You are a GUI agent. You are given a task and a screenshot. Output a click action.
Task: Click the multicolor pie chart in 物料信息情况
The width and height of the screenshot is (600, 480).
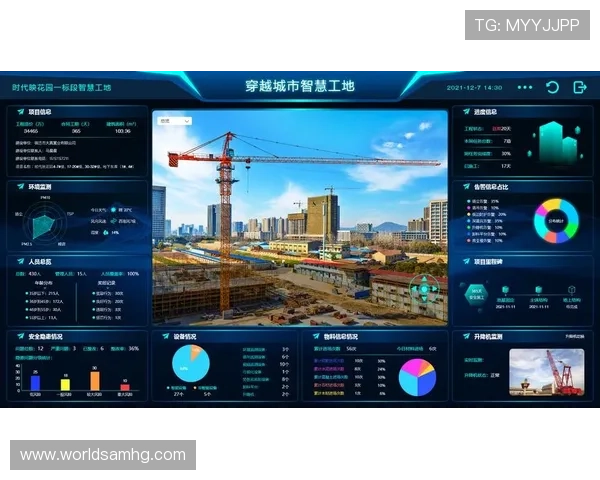coord(417,377)
